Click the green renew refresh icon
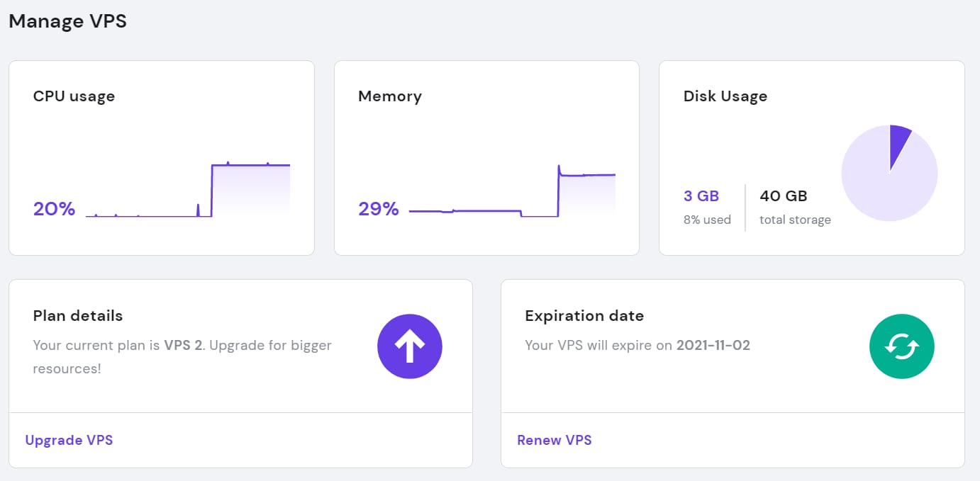 click(x=901, y=346)
